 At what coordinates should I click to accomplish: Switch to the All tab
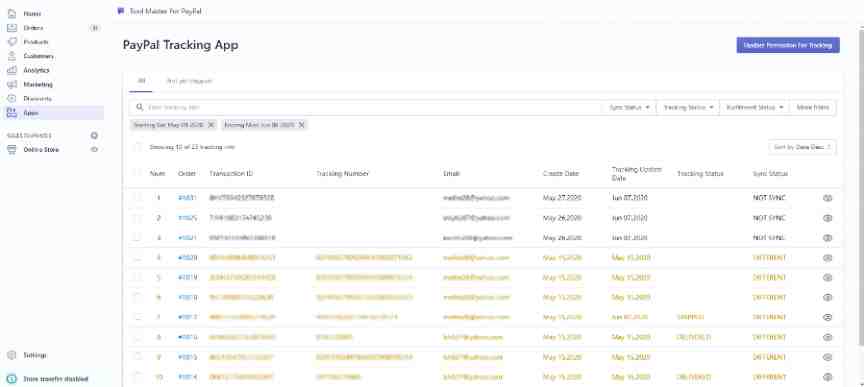point(141,81)
